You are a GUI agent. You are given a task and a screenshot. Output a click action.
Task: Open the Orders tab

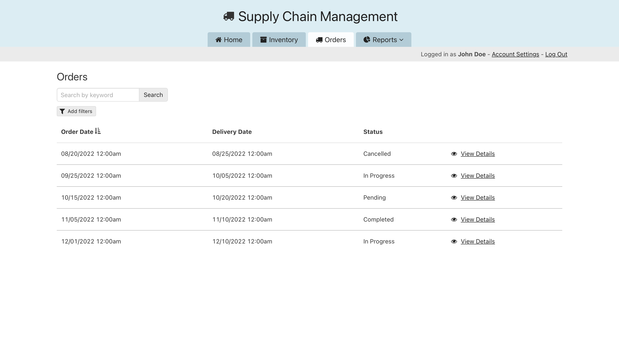pyautogui.click(x=331, y=40)
